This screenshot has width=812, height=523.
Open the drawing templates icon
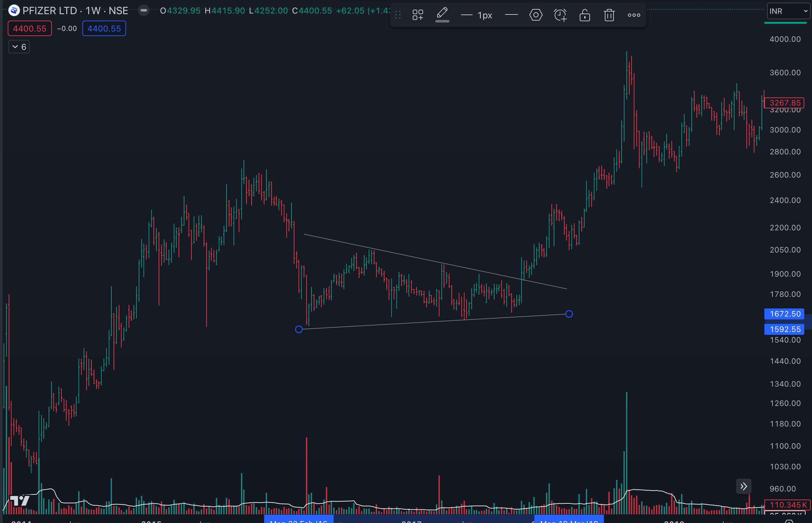(x=417, y=15)
